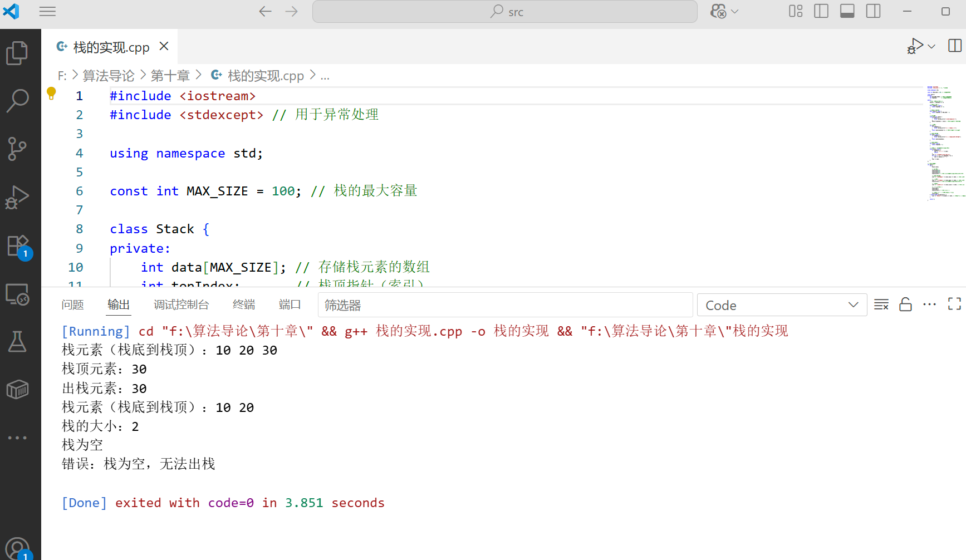The height and width of the screenshot is (560, 966).
Task: Open the Testing flask view
Action: click(17, 342)
